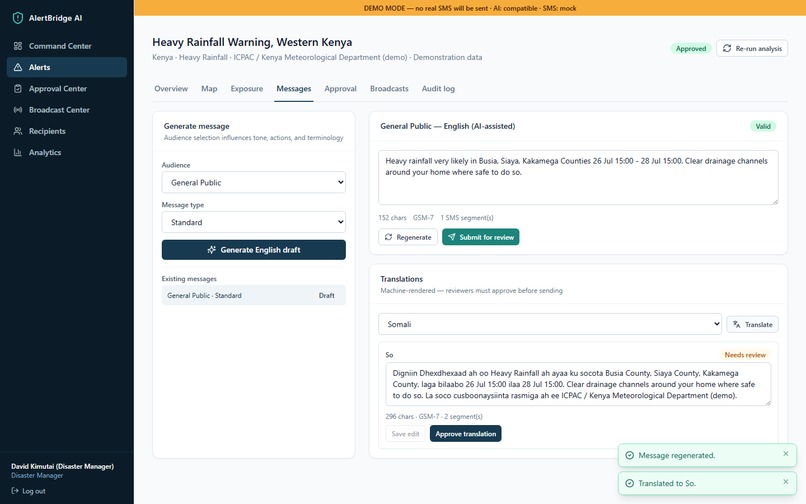Viewport: 806px width, 504px height.
Task: Click the circular arrows icon on Regenerate
Action: [x=388, y=237]
